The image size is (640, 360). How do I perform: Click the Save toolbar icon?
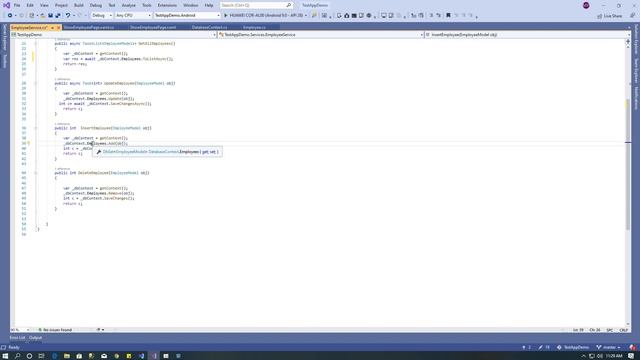50,16
